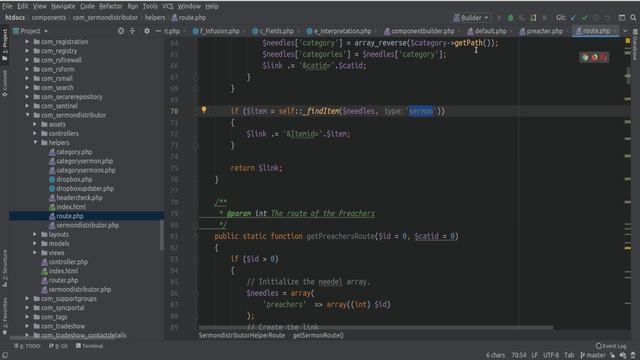This screenshot has height=360, width=640.
Task: Select router.php in project tree
Action: pos(63,280)
